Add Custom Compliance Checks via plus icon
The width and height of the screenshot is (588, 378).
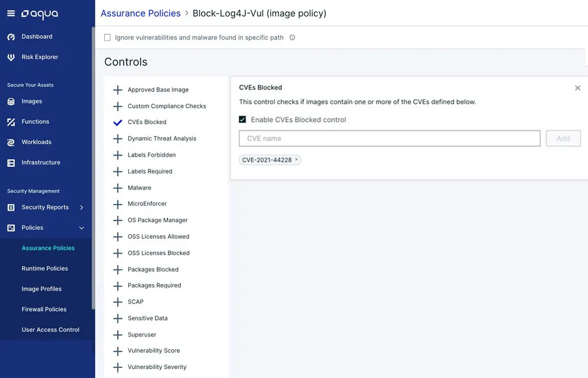(118, 106)
